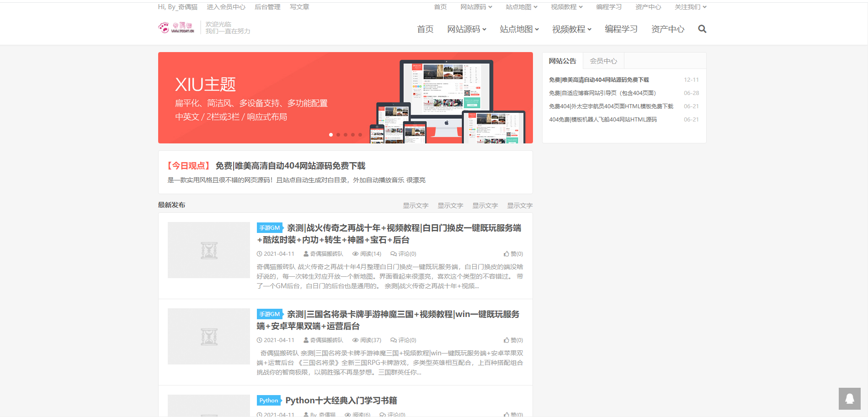Open 亲测|三国名将录卡牌手游 post title

(388, 320)
